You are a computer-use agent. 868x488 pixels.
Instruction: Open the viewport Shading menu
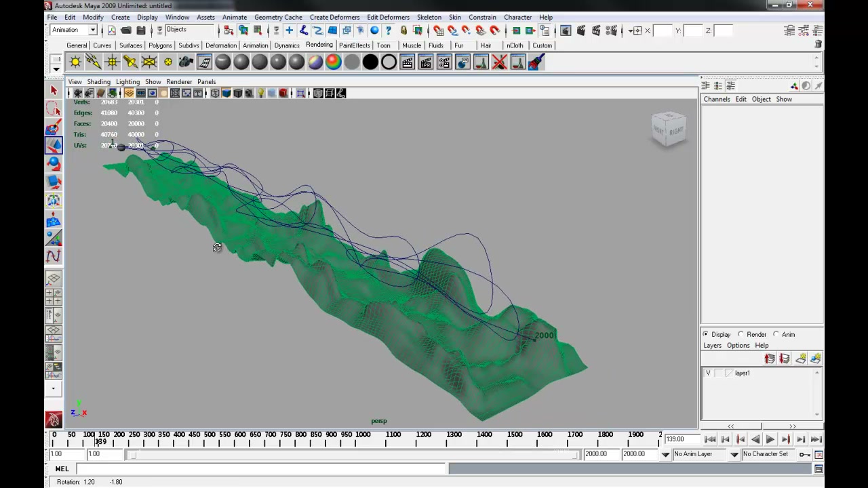(x=98, y=81)
